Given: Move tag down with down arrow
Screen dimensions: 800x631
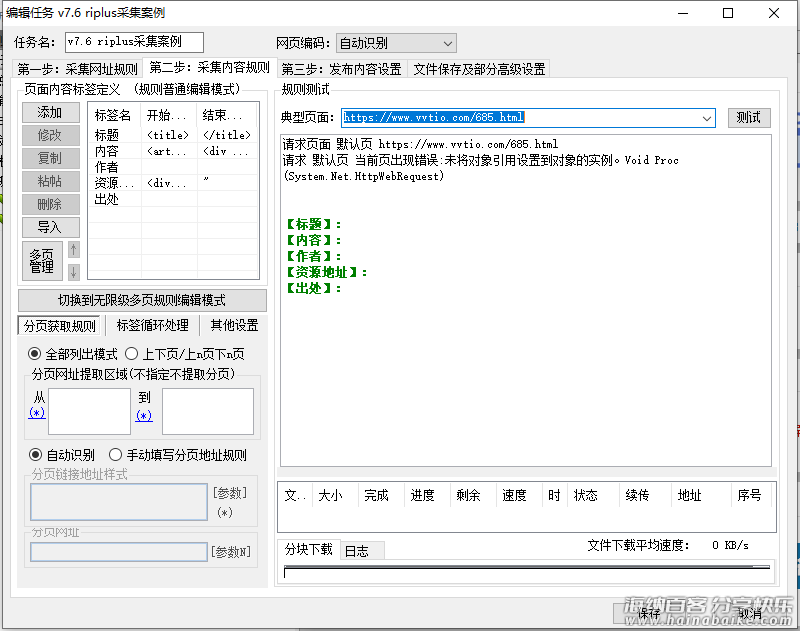Looking at the screenshot, I should pyautogui.click(x=73, y=271).
